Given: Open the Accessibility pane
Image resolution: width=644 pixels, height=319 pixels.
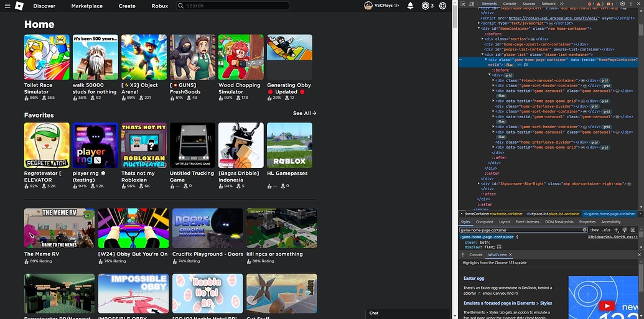Looking at the screenshot, I should [611, 222].
